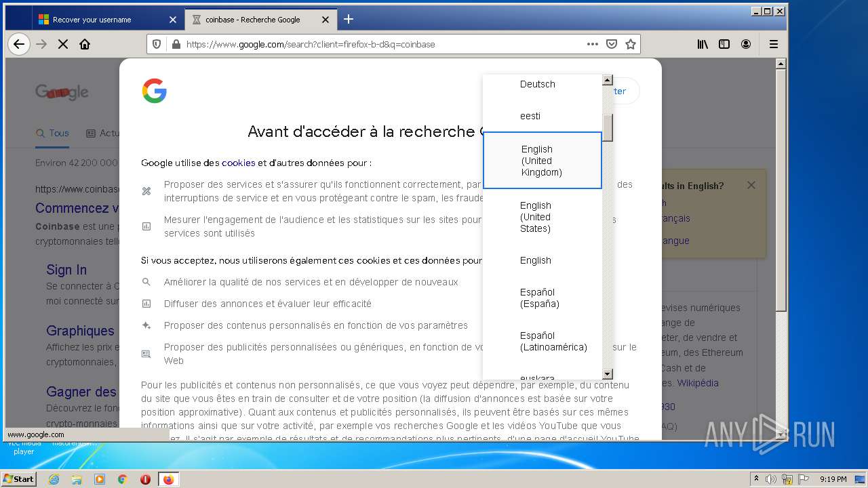Click the 9:19 PM clock
Image resolution: width=868 pixels, height=488 pixels.
pyautogui.click(x=833, y=479)
